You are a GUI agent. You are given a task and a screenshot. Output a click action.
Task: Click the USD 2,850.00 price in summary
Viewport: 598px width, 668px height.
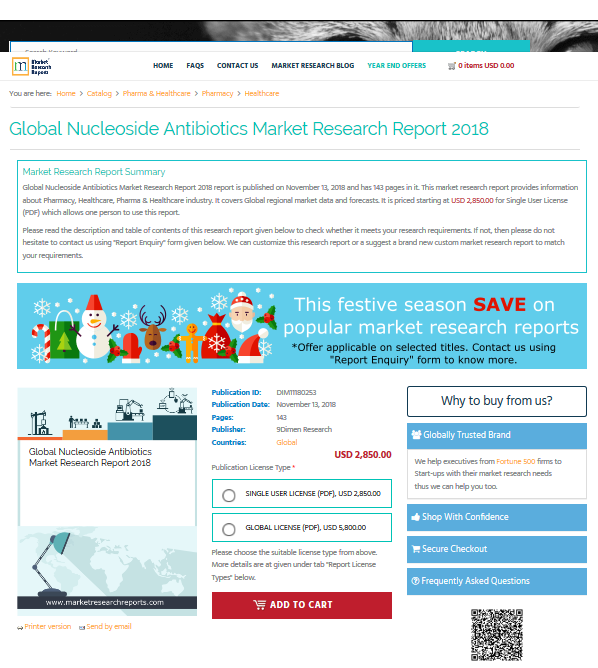tap(472, 200)
